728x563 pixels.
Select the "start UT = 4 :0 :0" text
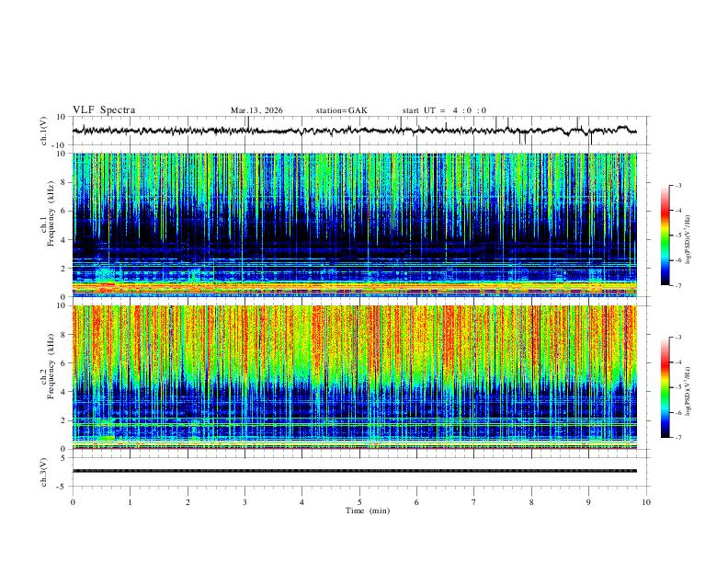point(444,110)
